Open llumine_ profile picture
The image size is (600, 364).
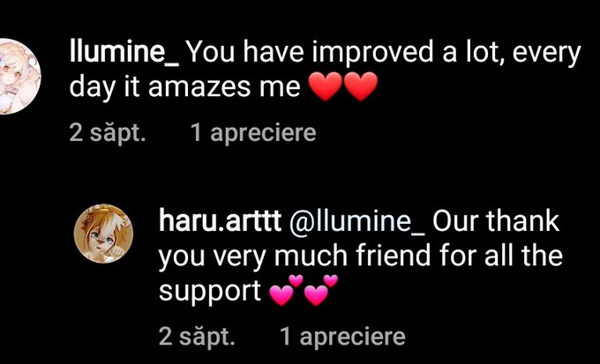click(19, 77)
